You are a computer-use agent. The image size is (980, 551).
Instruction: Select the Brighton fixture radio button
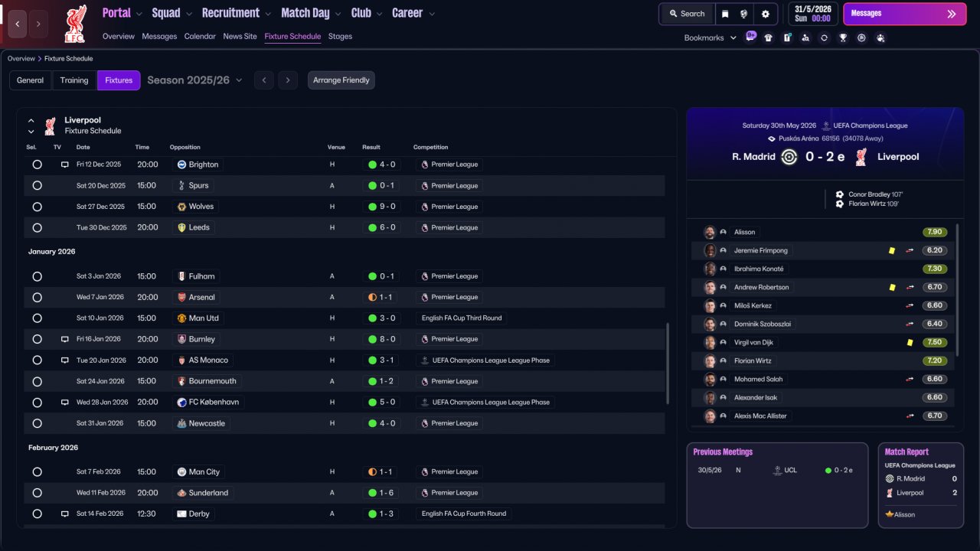pos(37,165)
